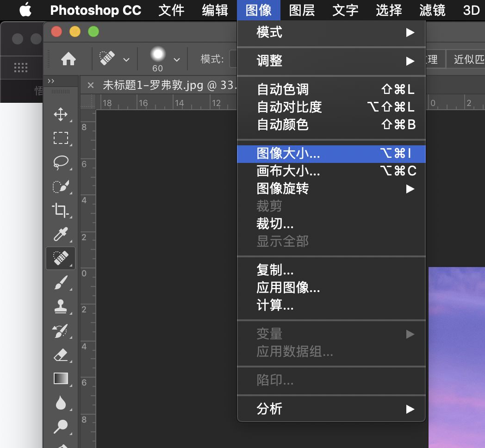Select the Eraser tool

[61, 355]
